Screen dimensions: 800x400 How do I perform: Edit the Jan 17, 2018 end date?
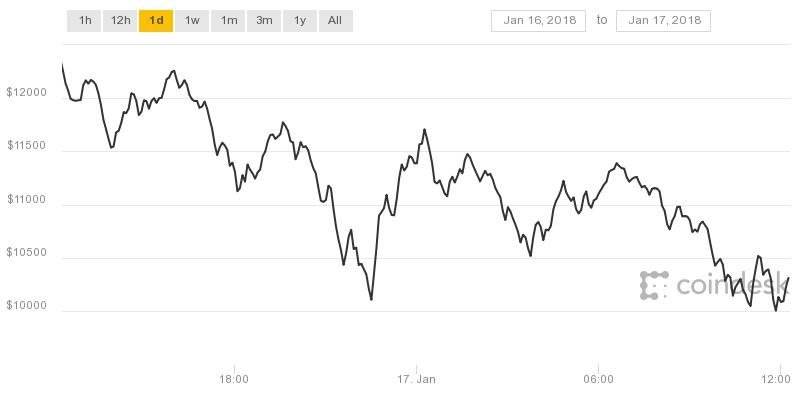tap(663, 20)
